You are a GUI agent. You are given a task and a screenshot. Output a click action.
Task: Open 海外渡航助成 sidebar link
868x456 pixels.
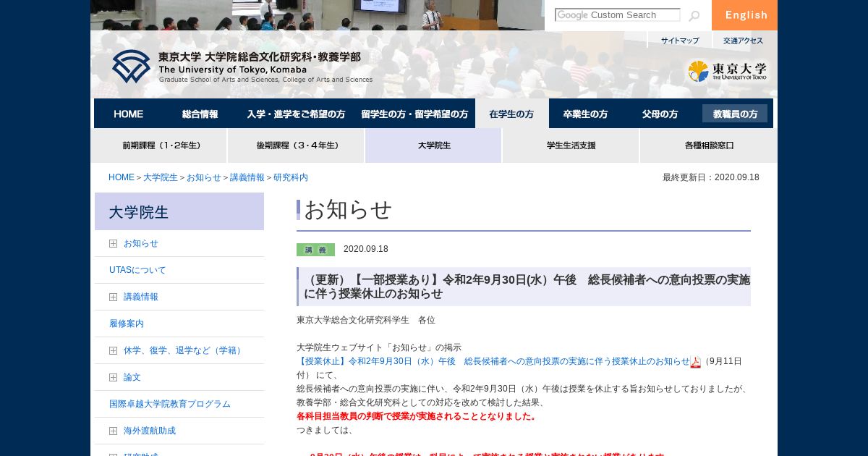150,431
